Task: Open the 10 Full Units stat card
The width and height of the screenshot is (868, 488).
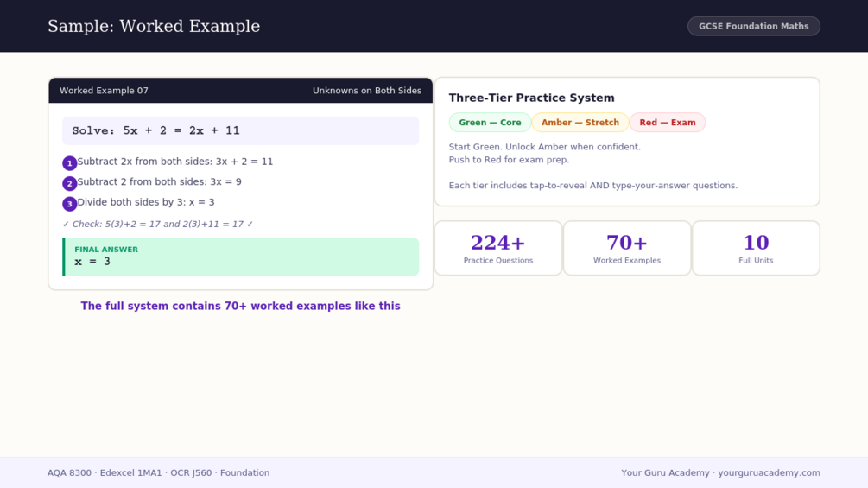Action: [x=756, y=248]
